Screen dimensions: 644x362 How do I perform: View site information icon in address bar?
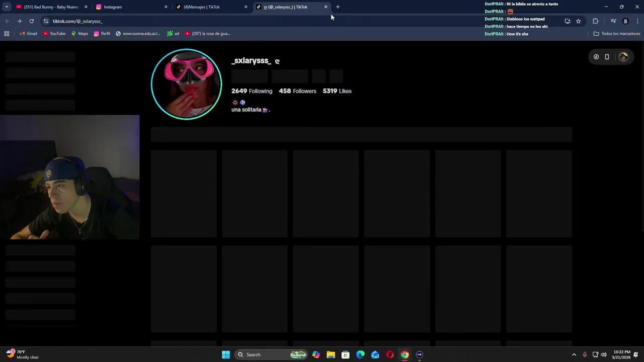(46, 21)
